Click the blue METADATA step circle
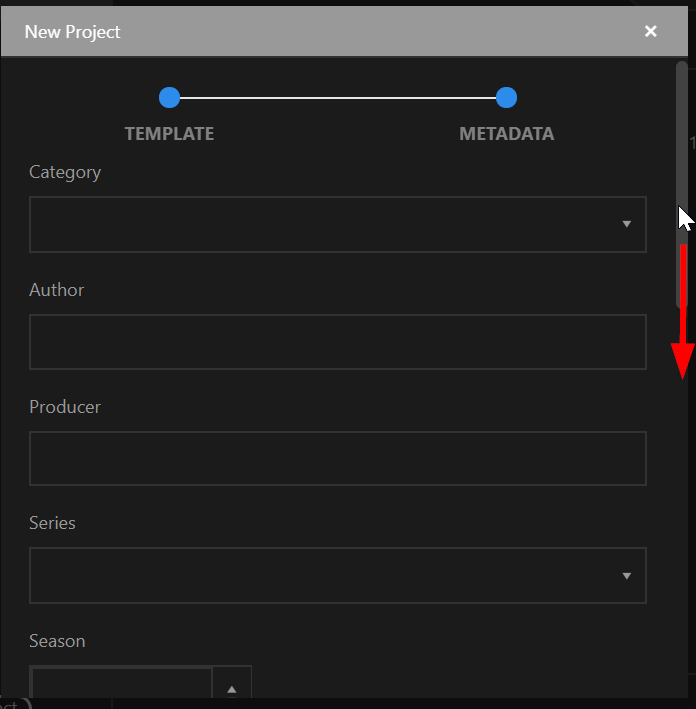 506,98
